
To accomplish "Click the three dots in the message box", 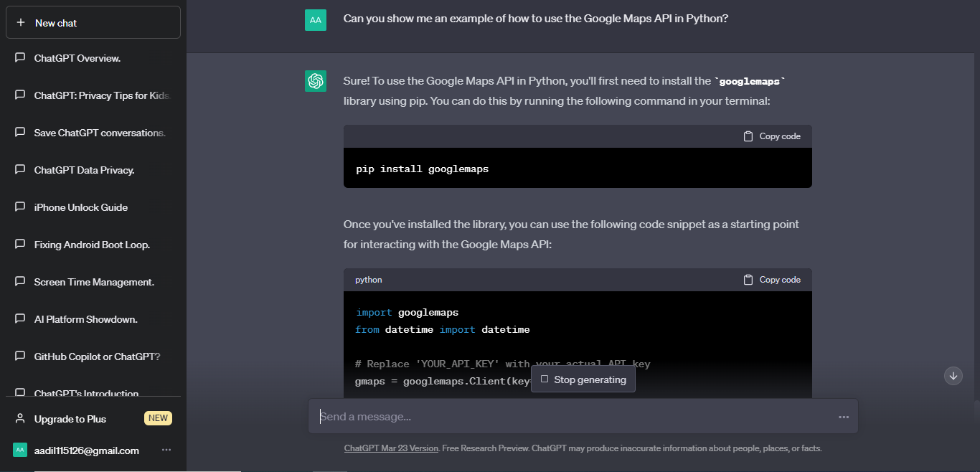I will pos(844,417).
